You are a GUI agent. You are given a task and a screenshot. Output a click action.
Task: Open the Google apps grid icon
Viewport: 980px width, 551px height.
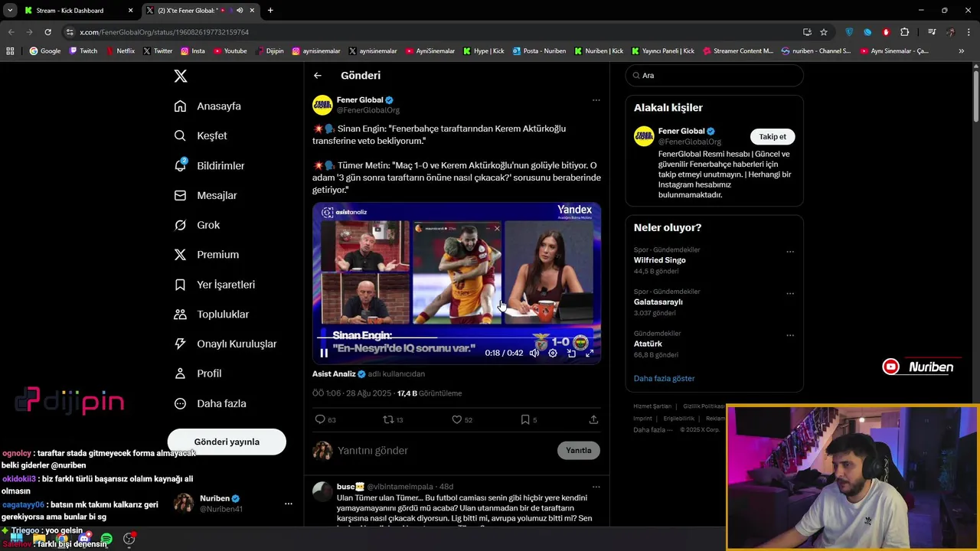click(x=10, y=51)
